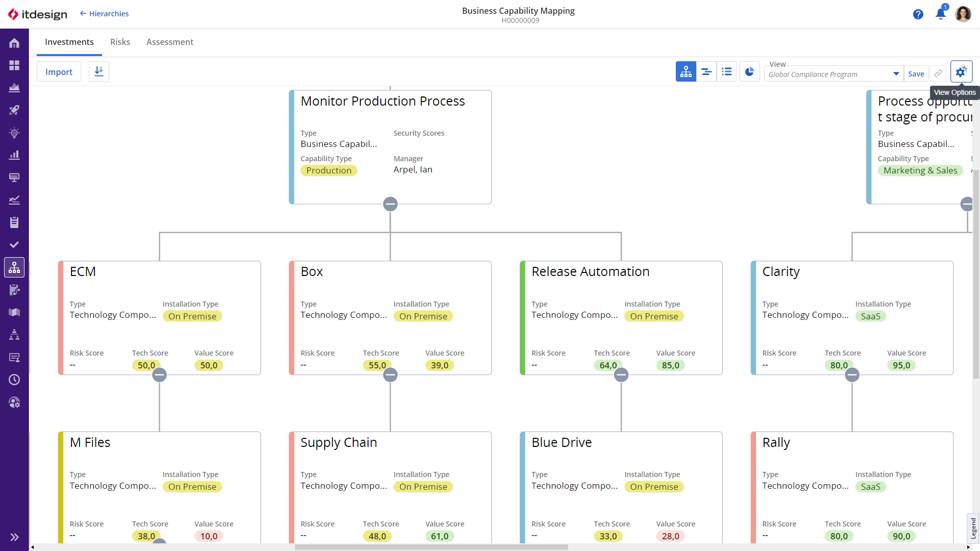Open the clock time icon in sidebar

click(x=14, y=380)
